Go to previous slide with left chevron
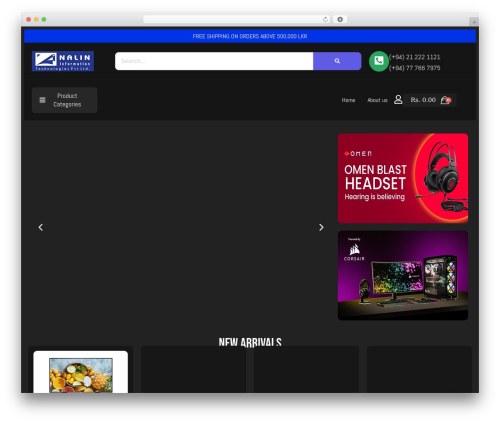 (x=41, y=227)
